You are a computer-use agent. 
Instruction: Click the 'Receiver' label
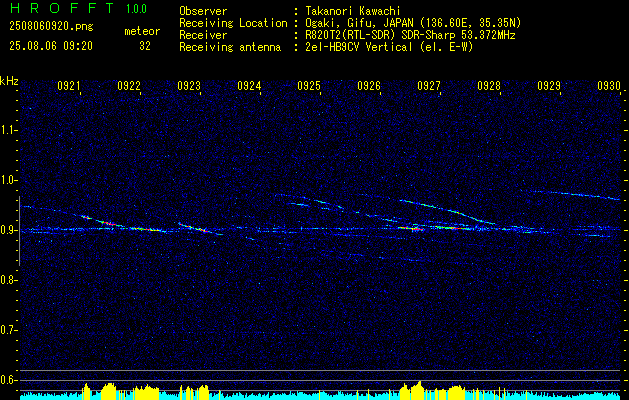click(x=203, y=35)
